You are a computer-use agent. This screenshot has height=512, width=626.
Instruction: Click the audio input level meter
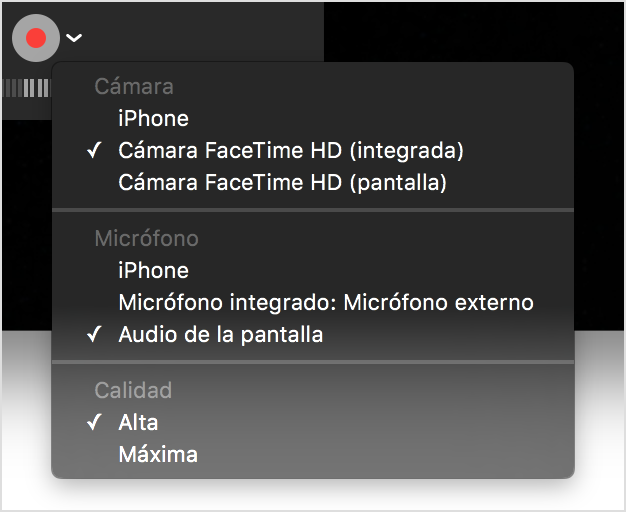(26, 88)
